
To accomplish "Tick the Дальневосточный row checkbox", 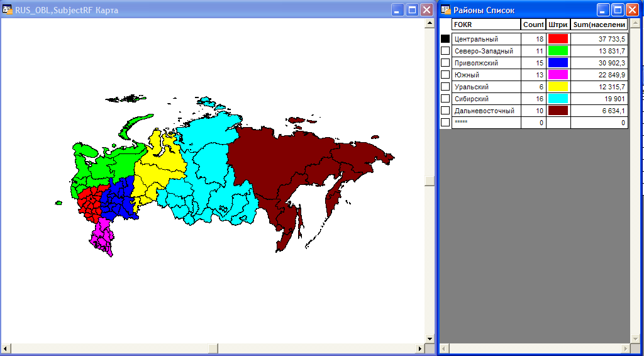I will click(x=445, y=111).
